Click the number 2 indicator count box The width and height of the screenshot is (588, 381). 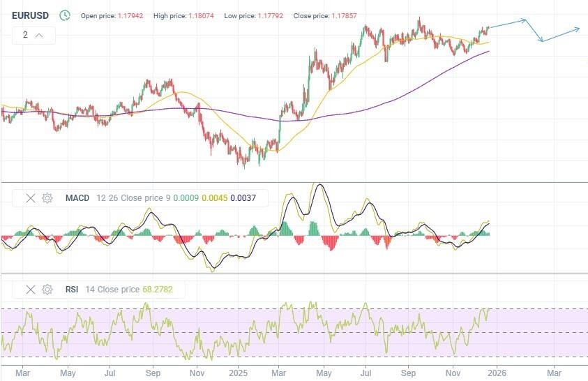coord(25,35)
